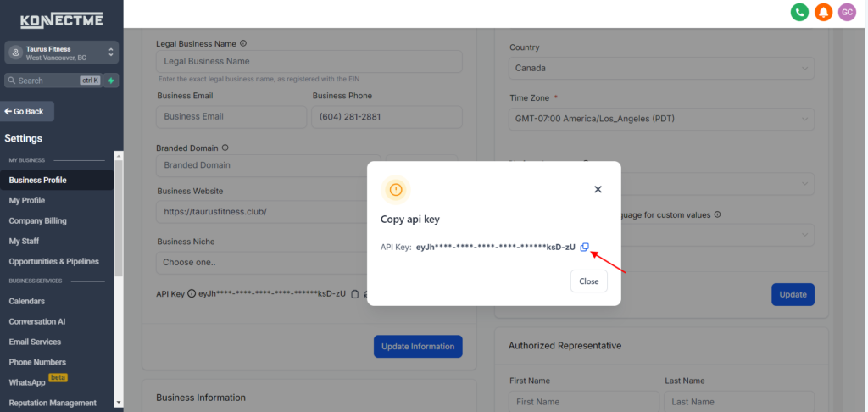Click the copy icon beside the modal API key
The image size is (868, 412).
pyautogui.click(x=584, y=247)
